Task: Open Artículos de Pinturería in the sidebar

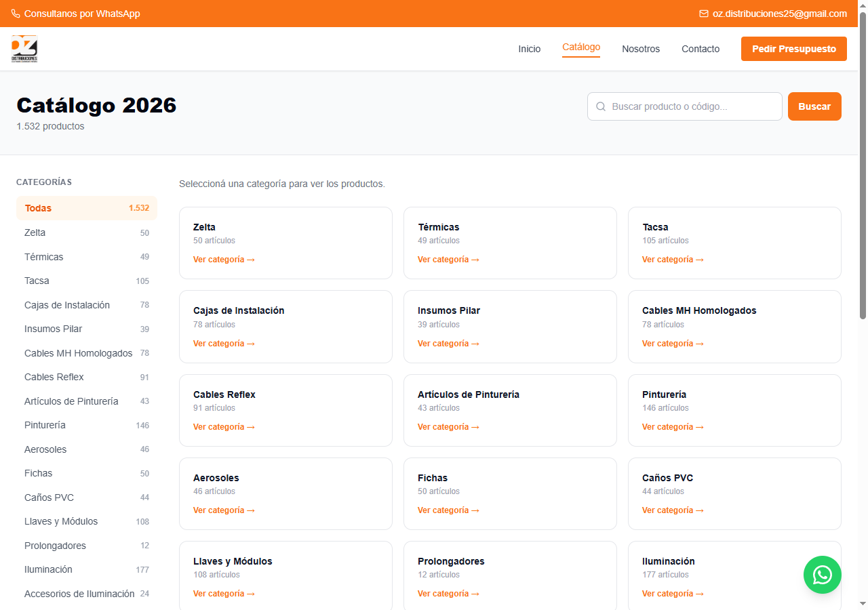Action: (87, 401)
